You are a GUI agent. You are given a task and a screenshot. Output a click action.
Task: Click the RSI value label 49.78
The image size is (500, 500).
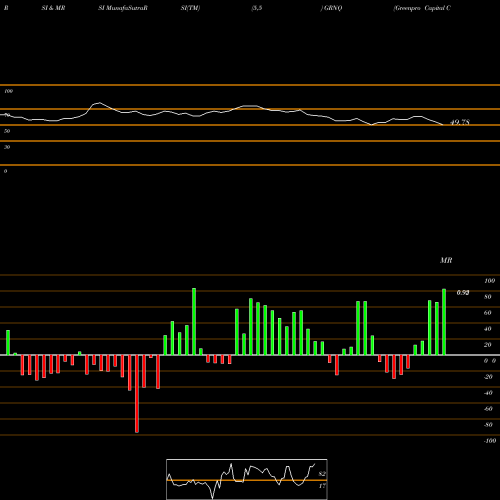tap(460, 122)
